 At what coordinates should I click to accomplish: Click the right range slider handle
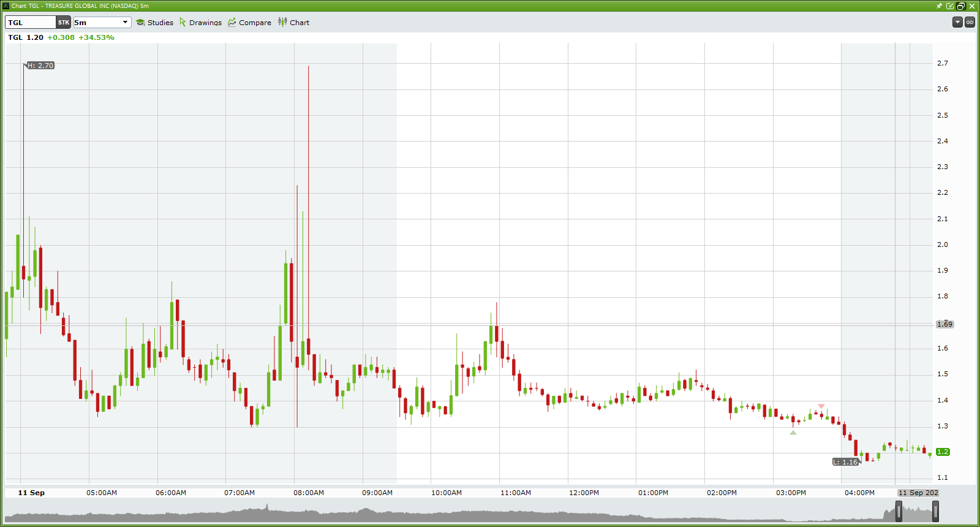point(935,511)
